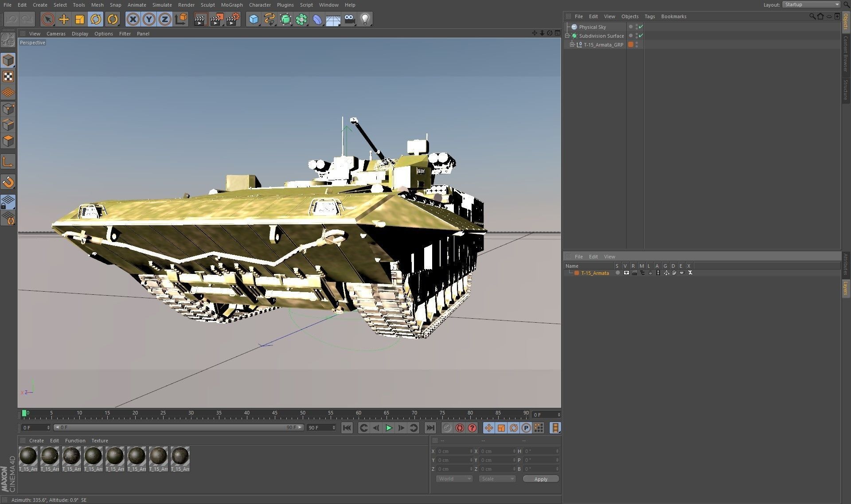Image resolution: width=851 pixels, height=504 pixels.
Task: Toggle X axis lock
Action: point(133,19)
